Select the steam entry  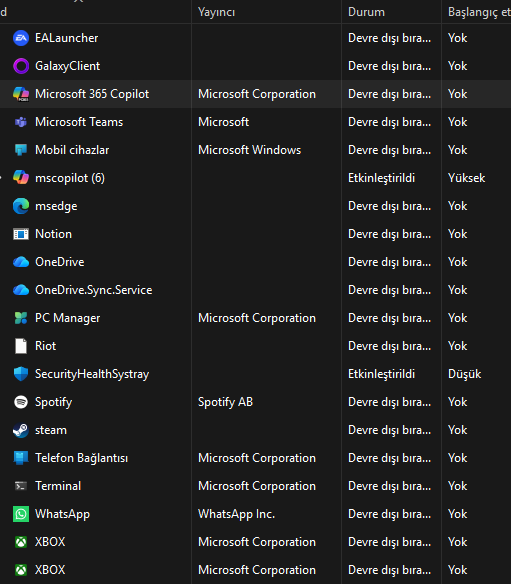(51, 430)
